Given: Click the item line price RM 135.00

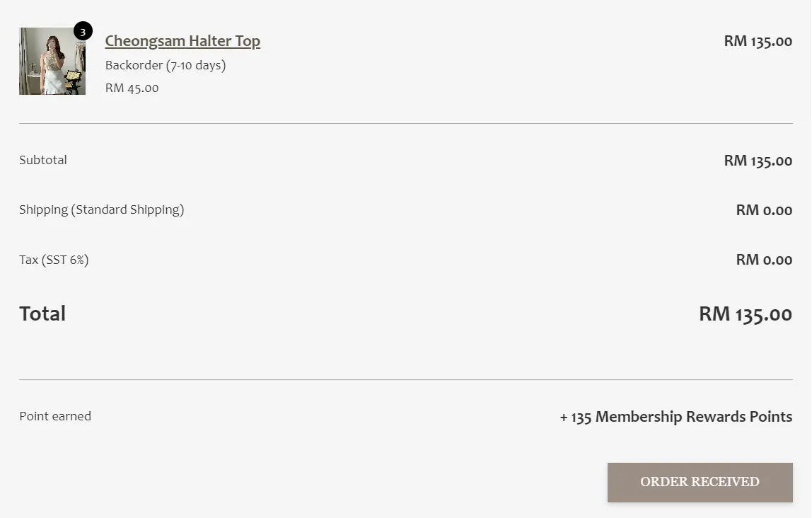Looking at the screenshot, I should [758, 41].
